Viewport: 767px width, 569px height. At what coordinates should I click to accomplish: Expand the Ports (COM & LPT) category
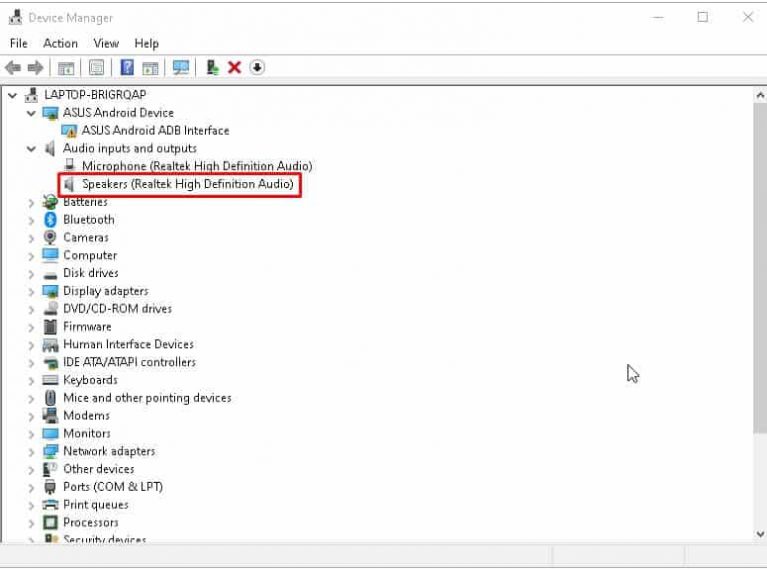coord(31,487)
